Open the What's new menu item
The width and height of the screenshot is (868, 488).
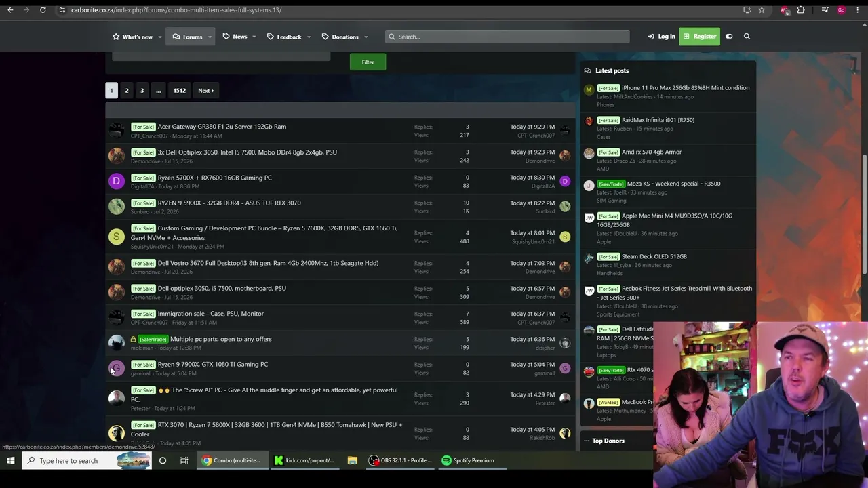click(x=132, y=37)
